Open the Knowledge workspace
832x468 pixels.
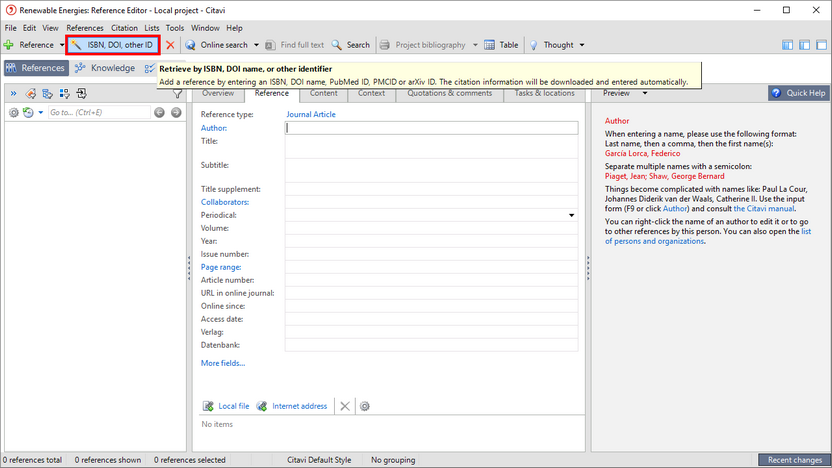click(x=105, y=68)
